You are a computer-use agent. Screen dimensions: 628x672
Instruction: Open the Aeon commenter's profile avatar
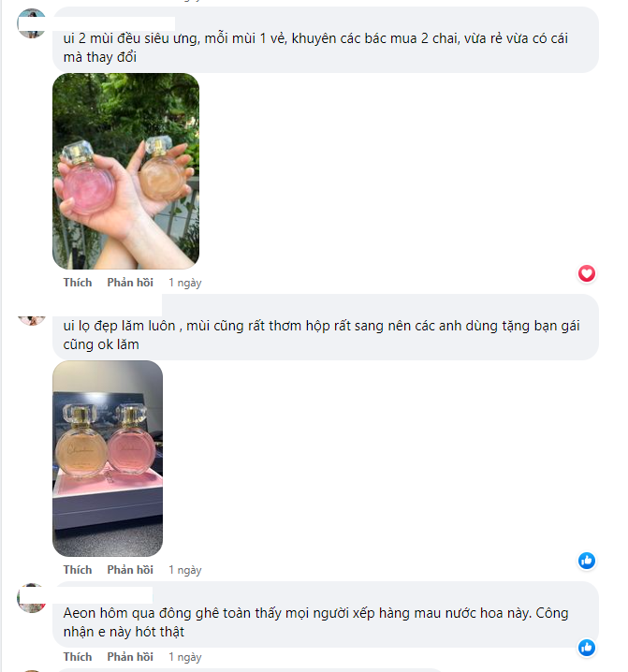(x=31, y=598)
